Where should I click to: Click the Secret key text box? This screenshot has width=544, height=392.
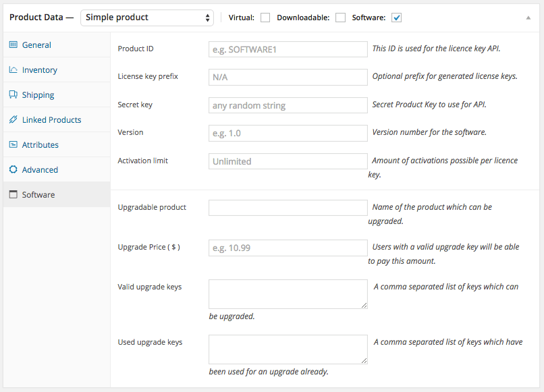click(288, 105)
